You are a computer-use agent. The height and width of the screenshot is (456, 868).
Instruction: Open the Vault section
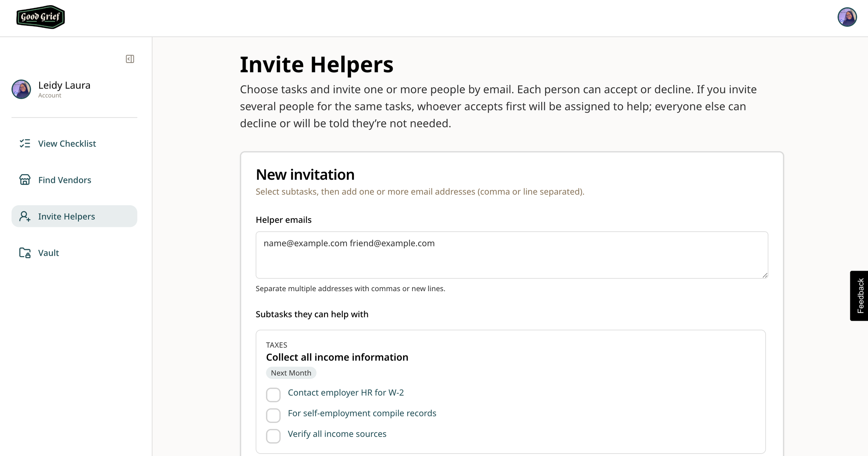(x=74, y=253)
